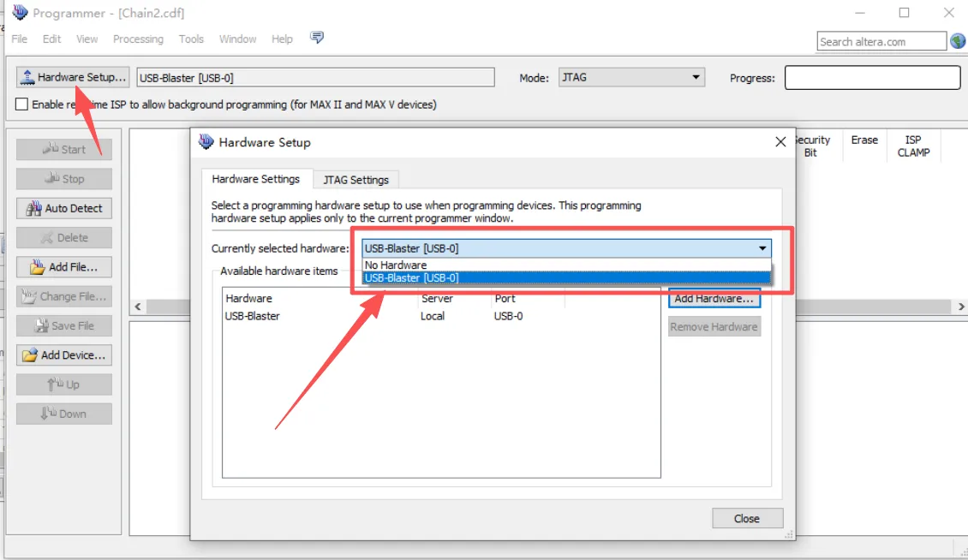The width and height of the screenshot is (968, 560).
Task: Select USB-Blaster row in hardware list
Action: pyautogui.click(x=441, y=316)
